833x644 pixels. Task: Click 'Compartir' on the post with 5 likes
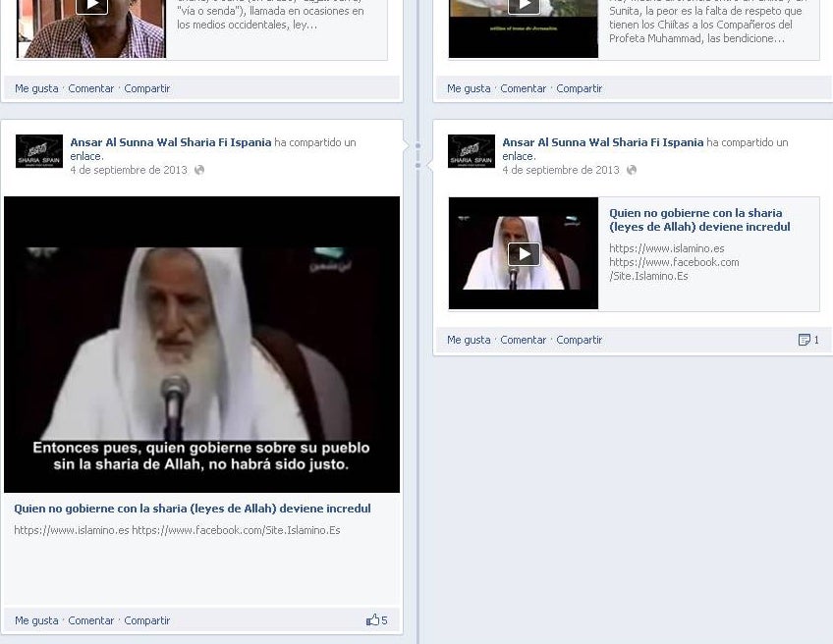[x=147, y=620]
